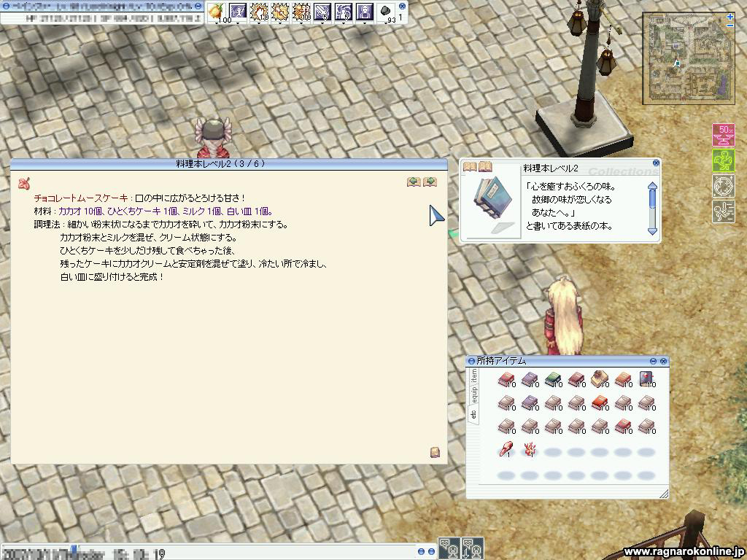Screen dimensions: 747x560
Task: Close the 所持アイテム inventory window
Action: 663,361
